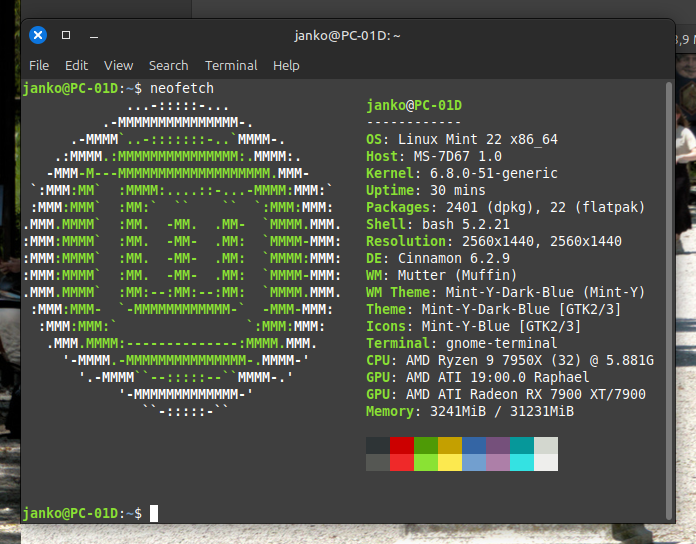This screenshot has width=696, height=544.
Task: Click the bright cyan color block
Action: point(522,462)
